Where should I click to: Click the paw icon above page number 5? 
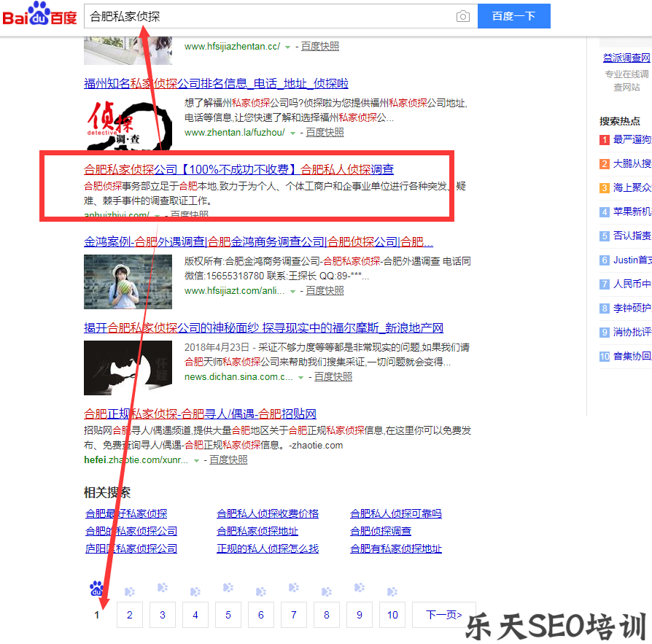(x=228, y=591)
